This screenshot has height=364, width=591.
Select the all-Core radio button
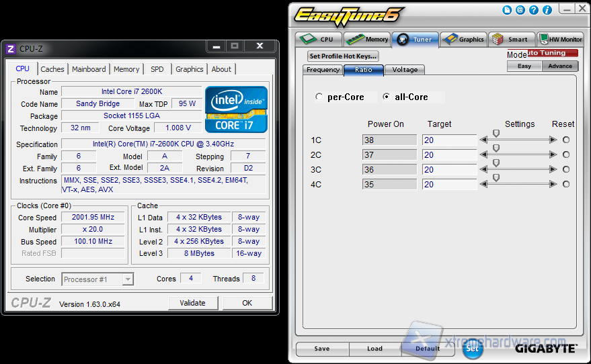click(x=386, y=97)
